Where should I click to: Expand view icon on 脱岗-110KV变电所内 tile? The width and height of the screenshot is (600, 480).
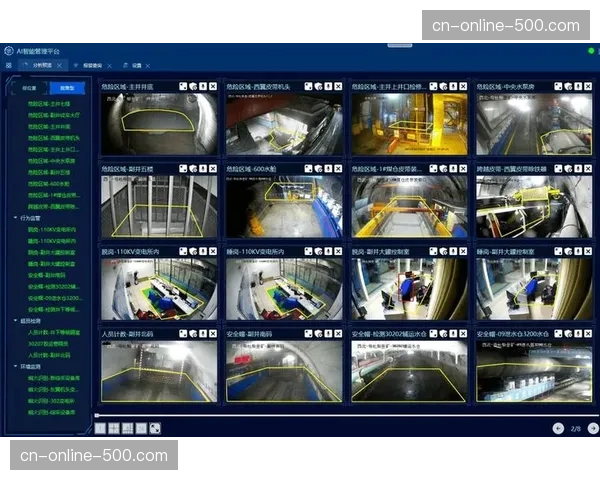pos(183,251)
